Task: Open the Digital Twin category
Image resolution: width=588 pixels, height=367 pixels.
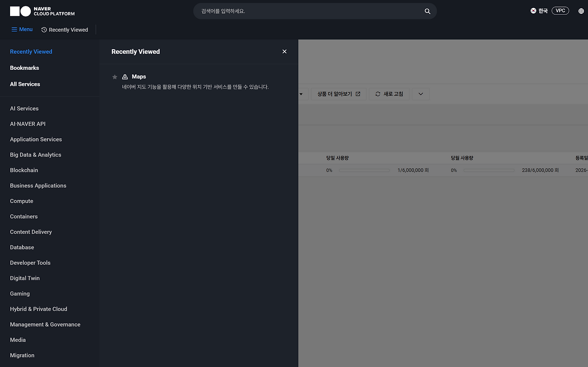Action: tap(25, 278)
